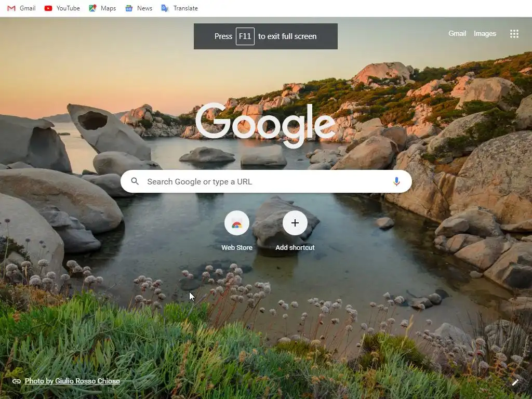
Task: Click the F11 exit full screen notice
Action: [x=265, y=36]
